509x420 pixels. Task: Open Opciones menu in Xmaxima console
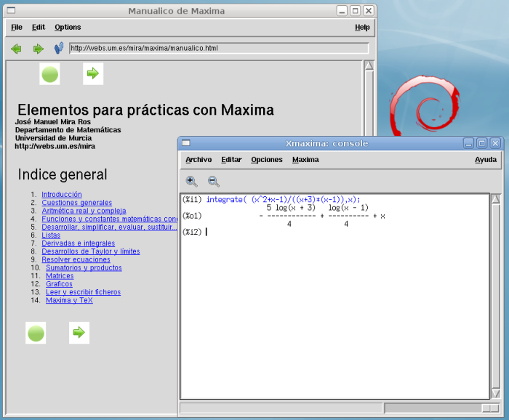[x=267, y=160]
